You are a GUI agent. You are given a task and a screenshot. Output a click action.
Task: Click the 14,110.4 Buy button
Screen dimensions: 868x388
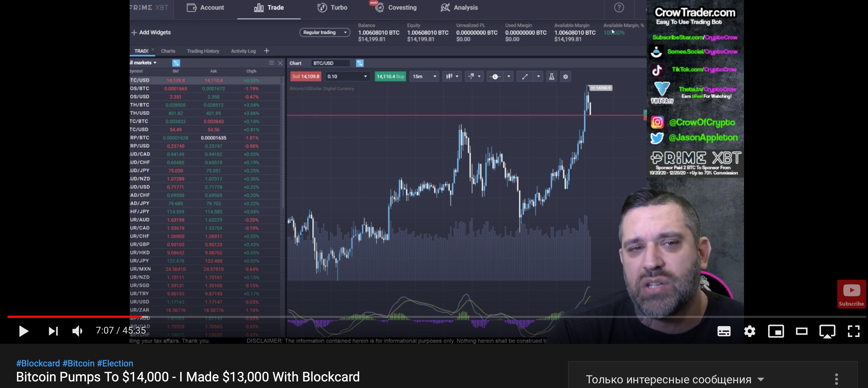390,76
